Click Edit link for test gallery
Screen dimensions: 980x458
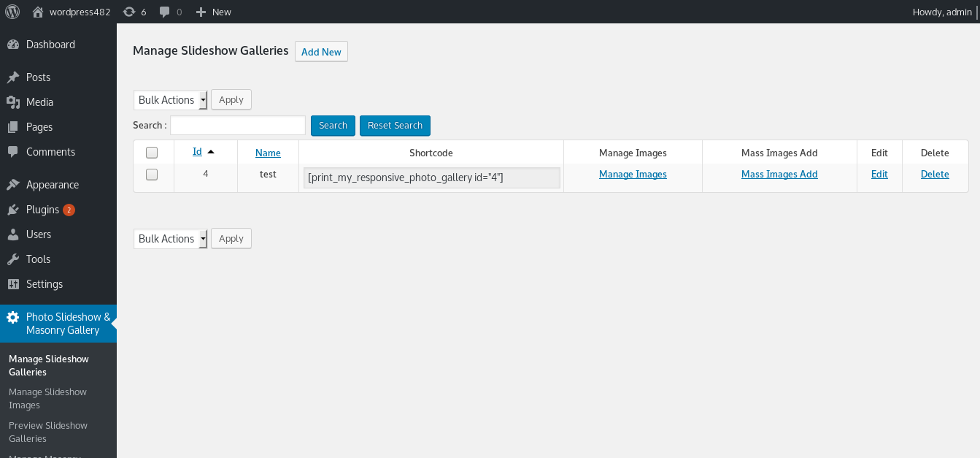coord(879,175)
